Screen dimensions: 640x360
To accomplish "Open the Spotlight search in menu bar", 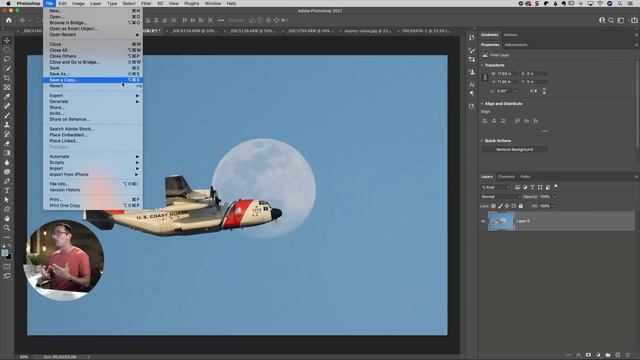I will [x=620, y=3].
